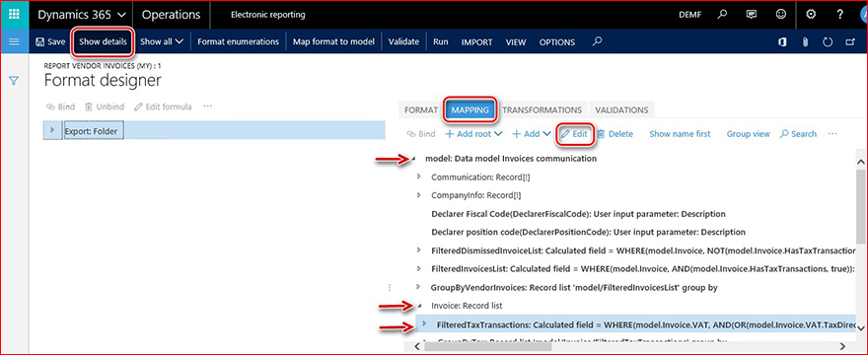Toggle the hamburger navigation pane
868x355 pixels.
coord(15,41)
